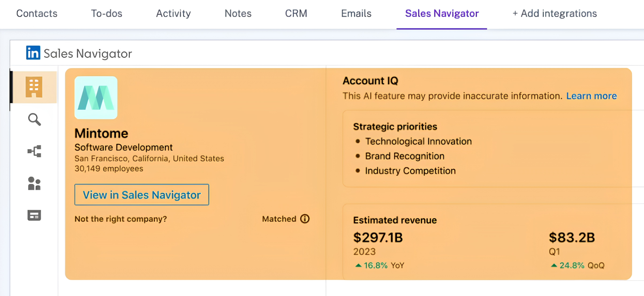Click the Sales Navigator panel title
The image size is (644, 296).
click(x=88, y=53)
